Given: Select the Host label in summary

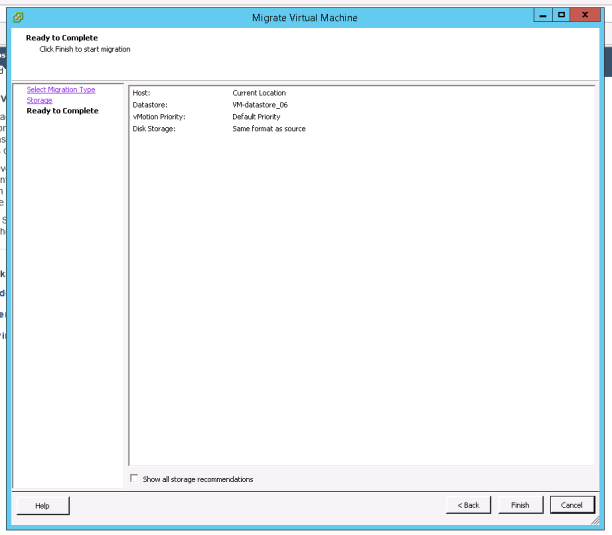Looking at the screenshot, I should point(141,93).
